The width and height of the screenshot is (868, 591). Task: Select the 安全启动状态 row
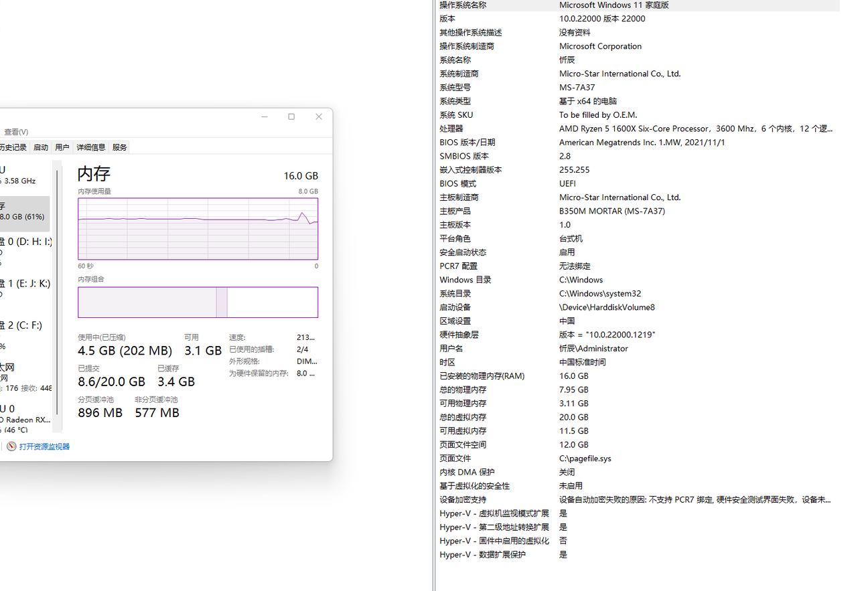638,252
